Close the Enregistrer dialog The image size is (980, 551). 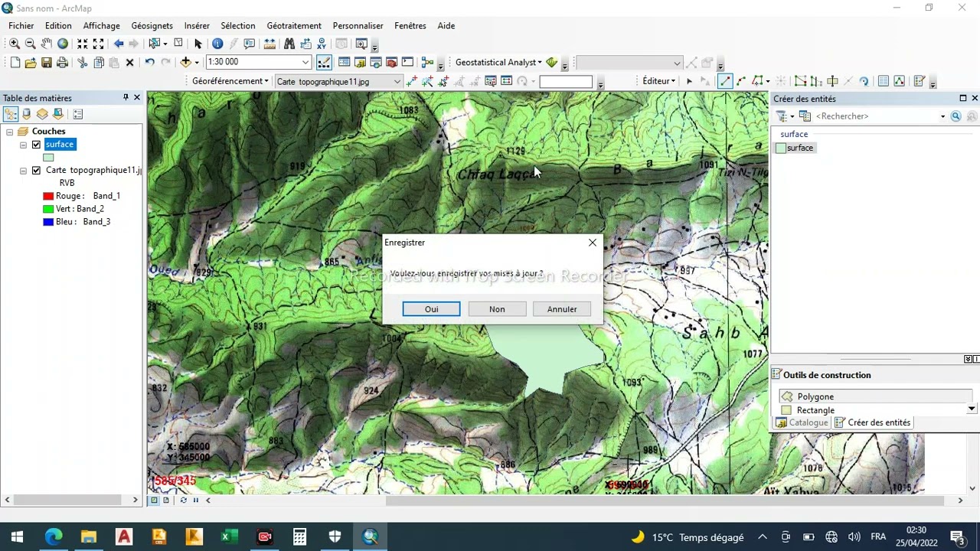(592, 243)
